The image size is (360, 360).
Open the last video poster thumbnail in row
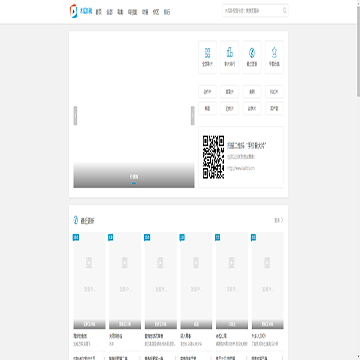268,281
